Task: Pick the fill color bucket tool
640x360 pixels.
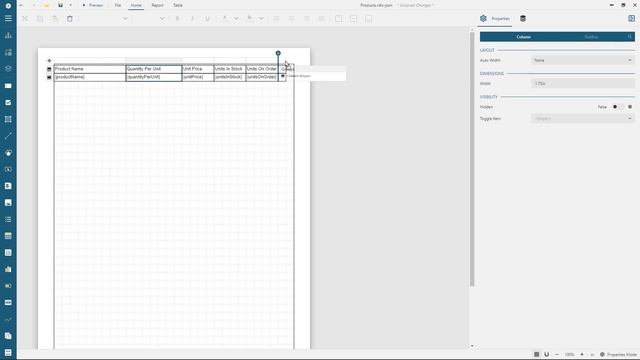Action: tap(250, 19)
